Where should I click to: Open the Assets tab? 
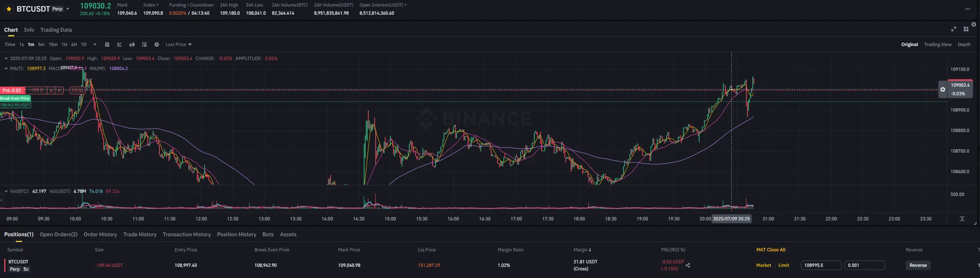pos(288,235)
